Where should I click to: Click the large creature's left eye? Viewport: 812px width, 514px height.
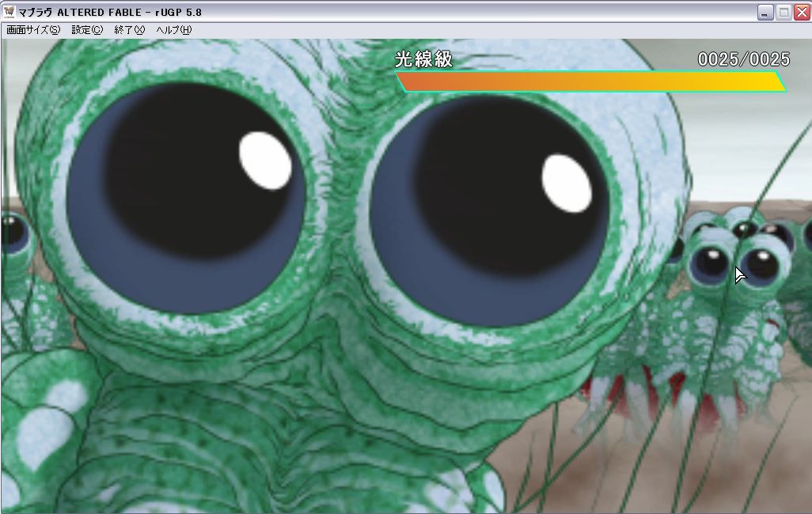coord(187,198)
